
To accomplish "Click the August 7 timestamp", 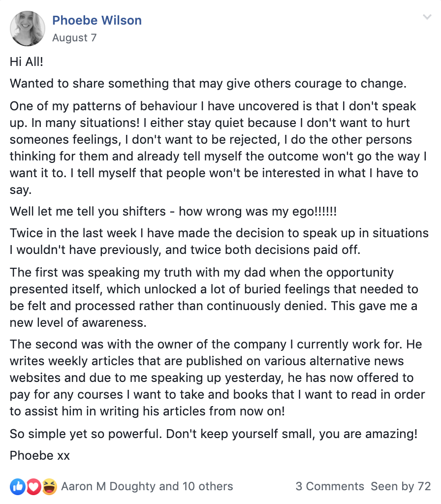I will tap(74, 37).
